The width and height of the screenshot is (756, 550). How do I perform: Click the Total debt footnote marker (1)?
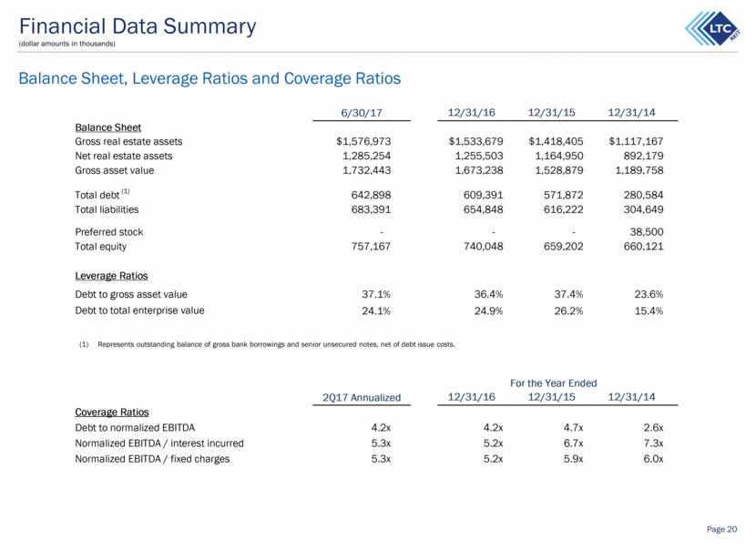click(126, 191)
